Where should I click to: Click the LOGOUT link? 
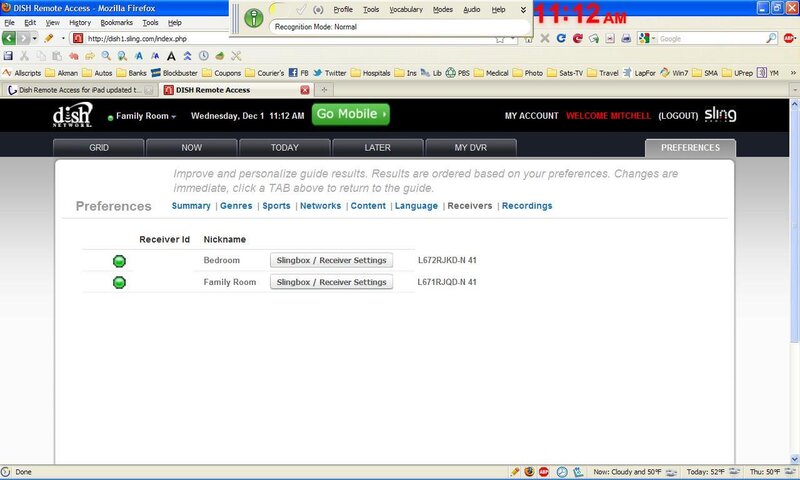click(678, 116)
